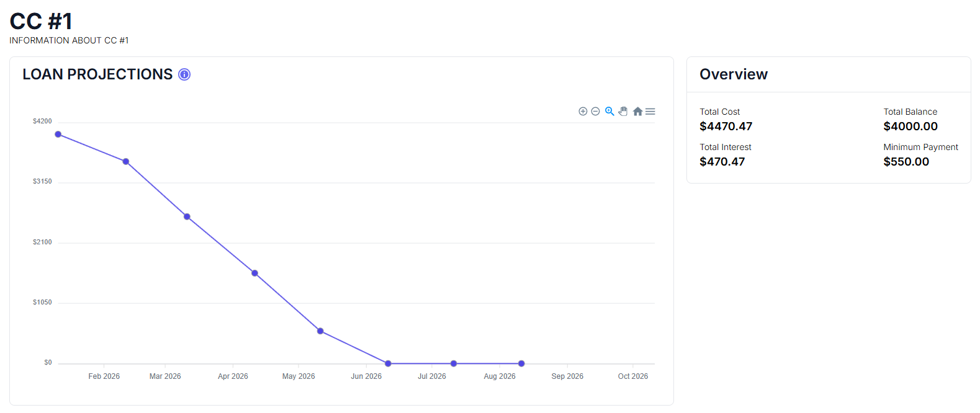Click the first zero-balance data point
The image size is (980, 413).
pos(388,364)
